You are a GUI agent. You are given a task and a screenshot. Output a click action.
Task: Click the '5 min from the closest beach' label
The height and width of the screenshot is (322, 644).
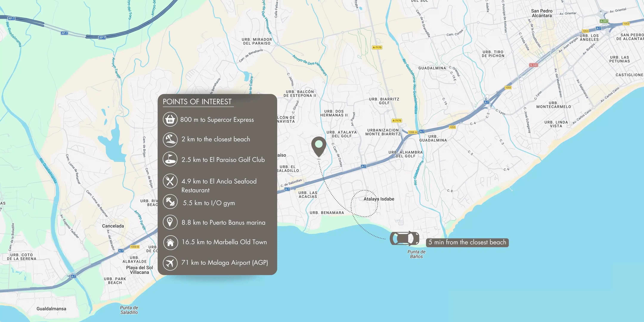(467, 242)
